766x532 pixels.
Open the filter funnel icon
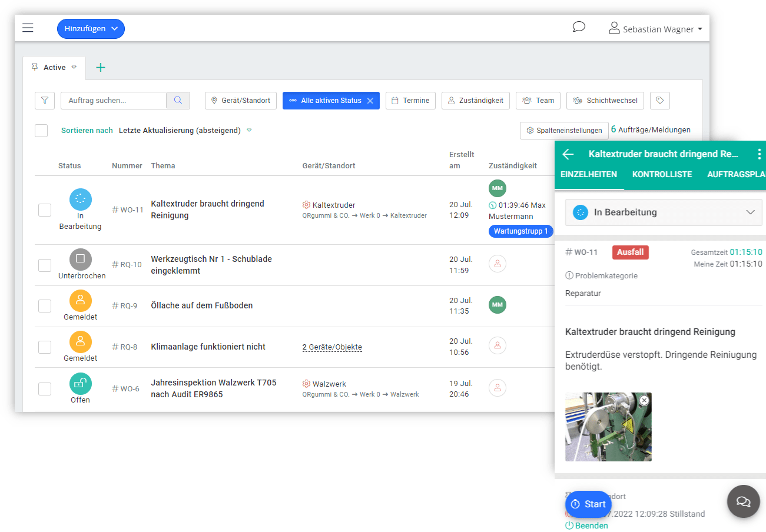44,100
